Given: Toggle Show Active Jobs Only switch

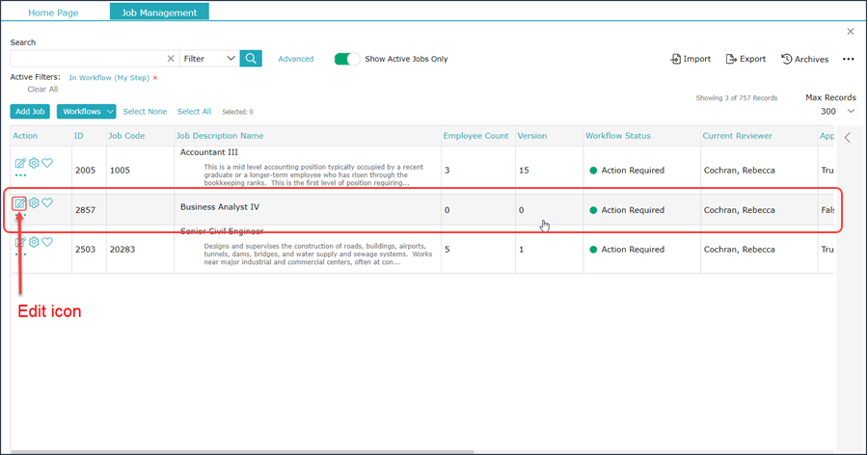Looking at the screenshot, I should click(346, 59).
